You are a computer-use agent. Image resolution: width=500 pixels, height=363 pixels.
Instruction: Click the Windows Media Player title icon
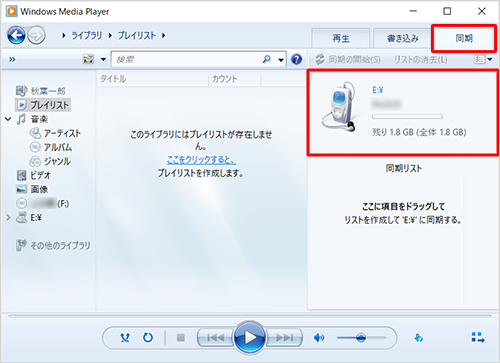[11, 11]
